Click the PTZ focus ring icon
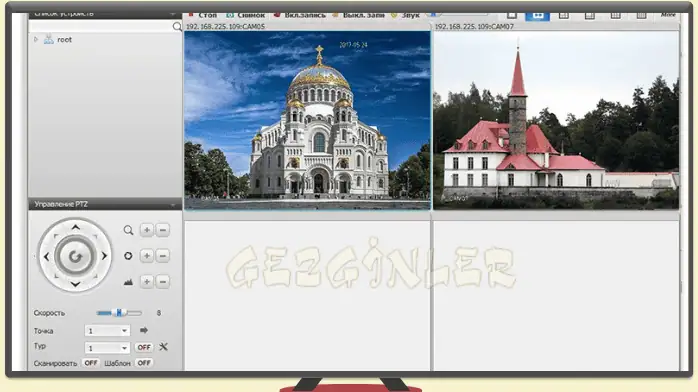 tap(128, 256)
